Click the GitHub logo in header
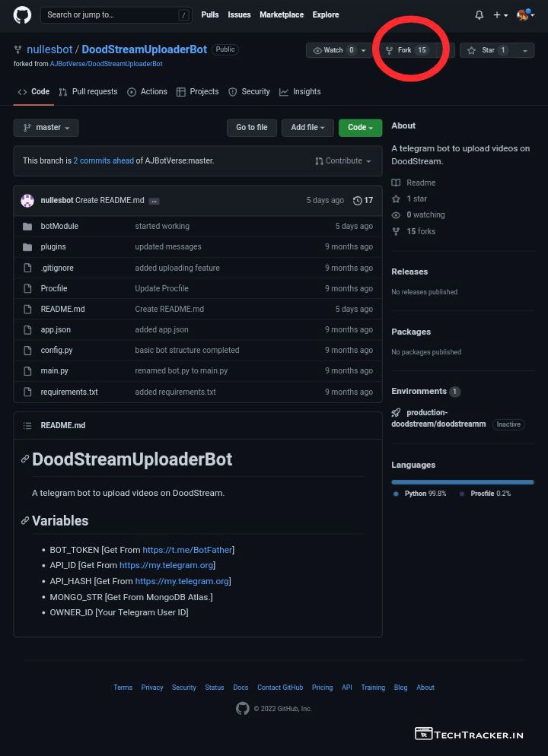The height and width of the screenshot is (756, 548). click(21, 14)
